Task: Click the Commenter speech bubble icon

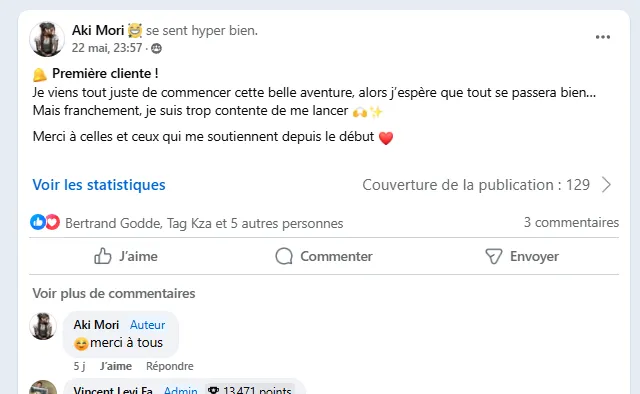Action: (x=284, y=256)
